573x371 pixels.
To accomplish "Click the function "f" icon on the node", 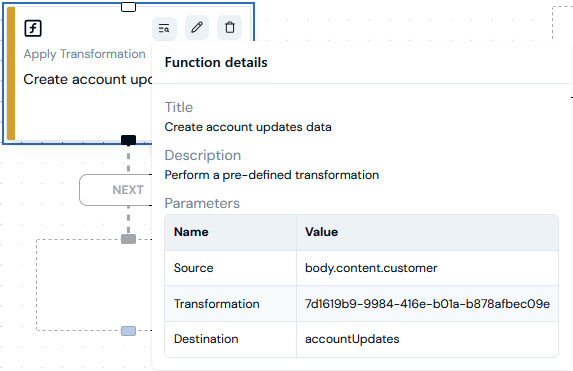I will (33, 28).
